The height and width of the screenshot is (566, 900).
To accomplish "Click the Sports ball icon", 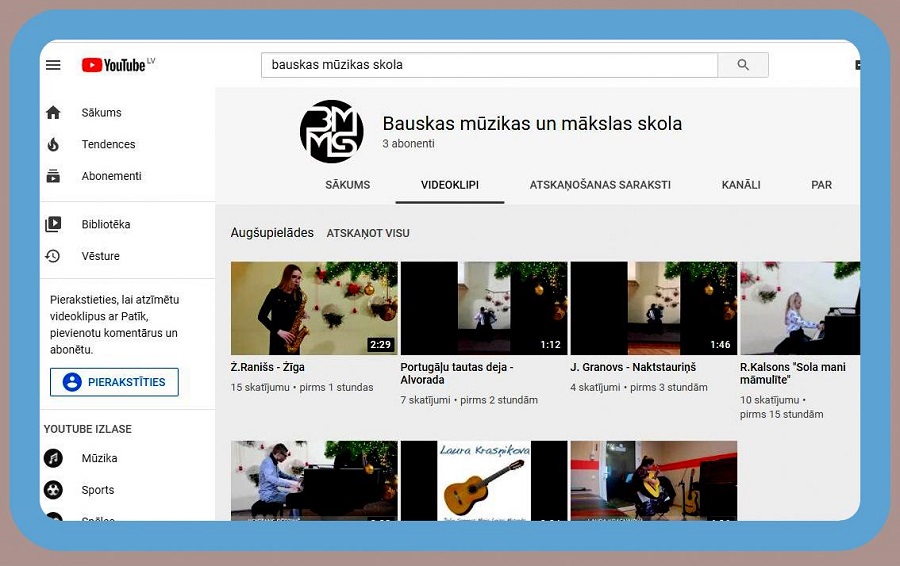I will pos(53,490).
